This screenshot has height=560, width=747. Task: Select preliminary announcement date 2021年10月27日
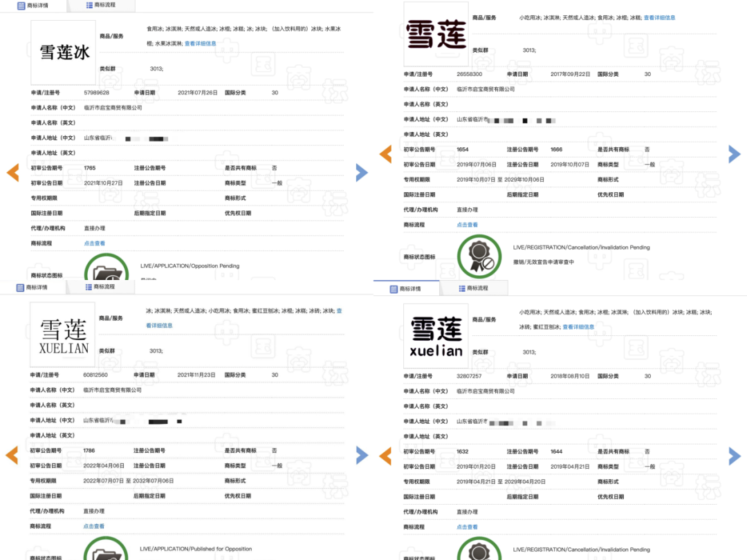coord(103,183)
